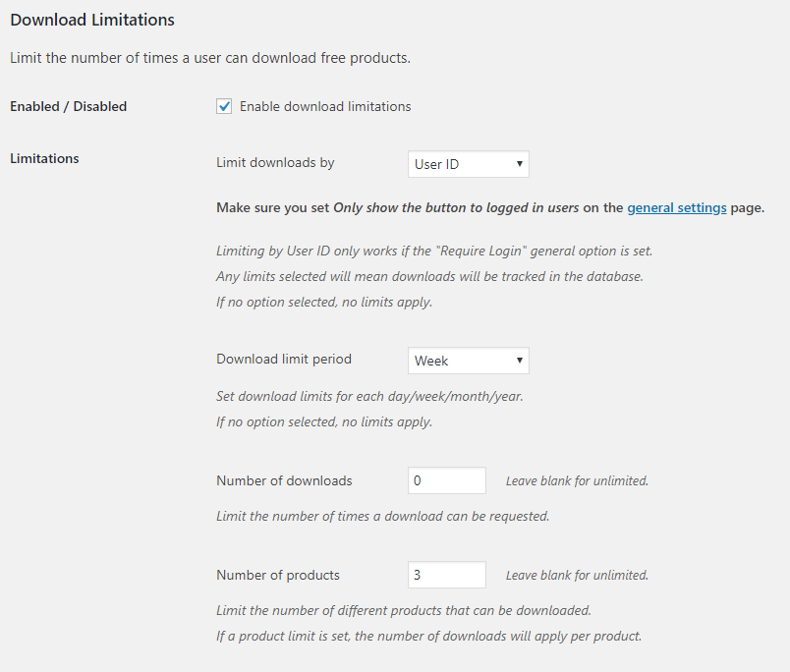The height and width of the screenshot is (672, 790).
Task: Click the "Limitations" row label
Action: (x=45, y=158)
